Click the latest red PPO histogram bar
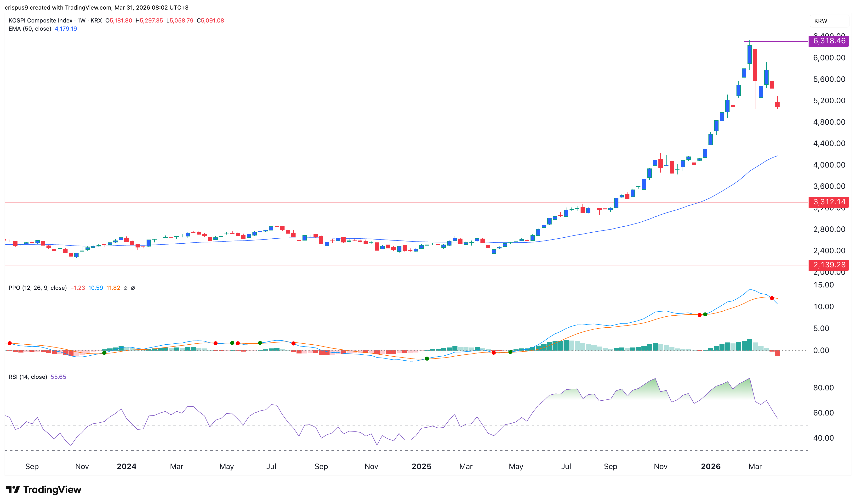 pos(777,353)
